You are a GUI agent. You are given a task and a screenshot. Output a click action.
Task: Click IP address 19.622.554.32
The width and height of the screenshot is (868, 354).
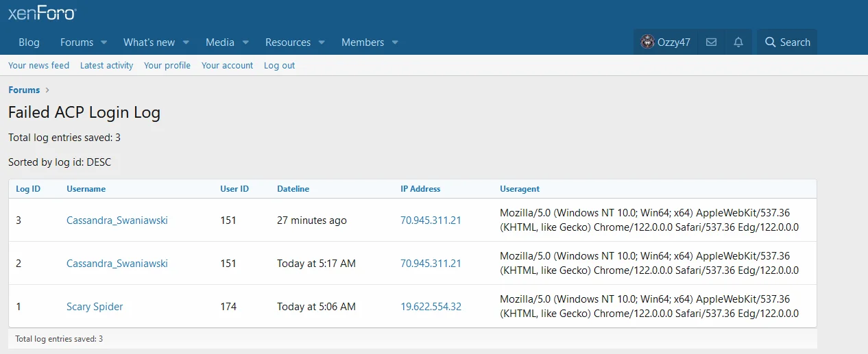(431, 307)
